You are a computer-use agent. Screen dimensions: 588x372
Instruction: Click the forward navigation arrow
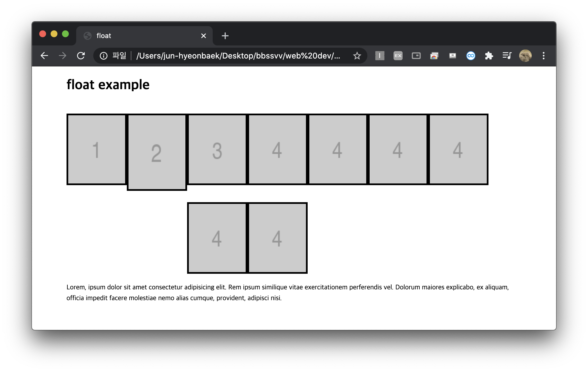pos(63,56)
